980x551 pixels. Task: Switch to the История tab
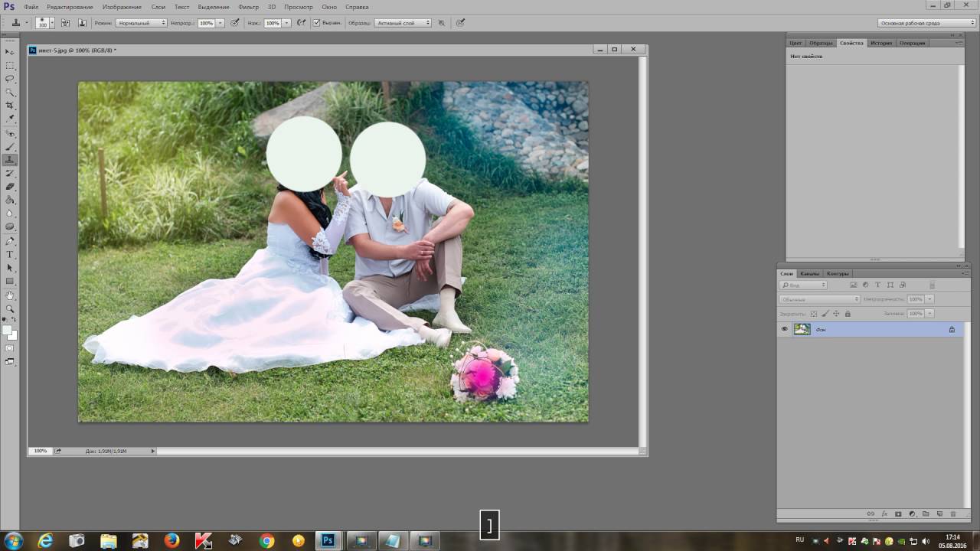click(880, 43)
